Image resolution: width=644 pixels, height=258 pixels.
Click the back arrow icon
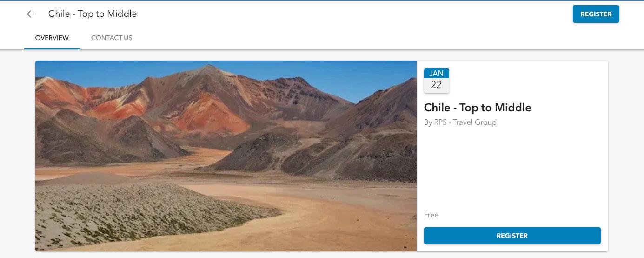coord(31,14)
